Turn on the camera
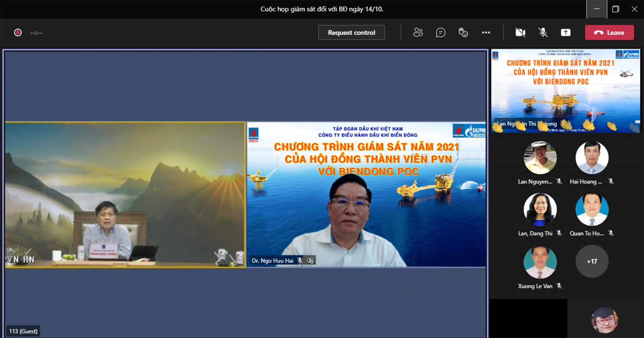The width and height of the screenshot is (644, 338). click(x=520, y=33)
